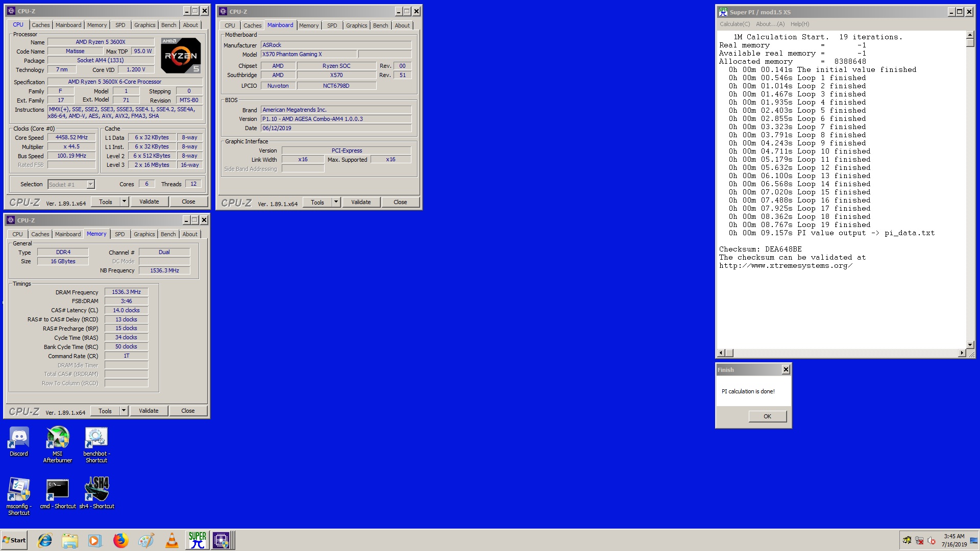
Task: Click motherboard model X570 Phantom Gaming X
Action: coord(309,54)
